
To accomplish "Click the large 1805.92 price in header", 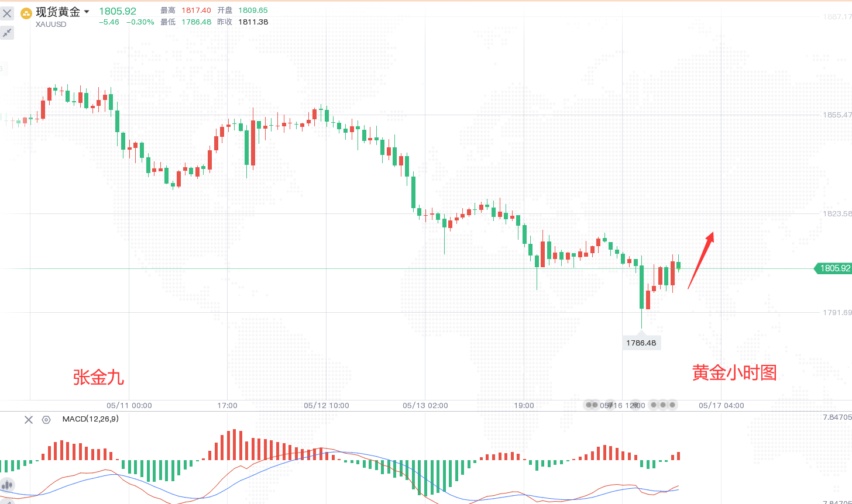I will tap(118, 11).
